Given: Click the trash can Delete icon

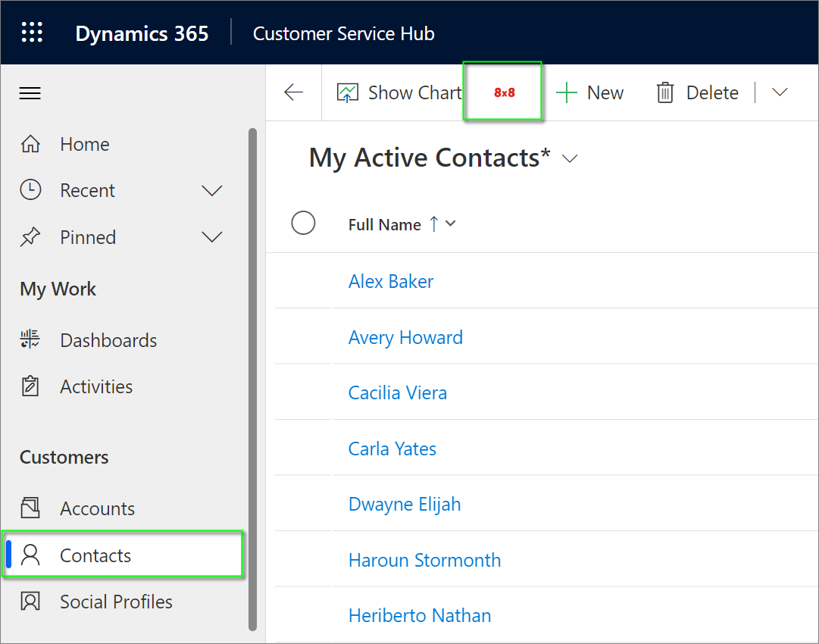Looking at the screenshot, I should (665, 93).
